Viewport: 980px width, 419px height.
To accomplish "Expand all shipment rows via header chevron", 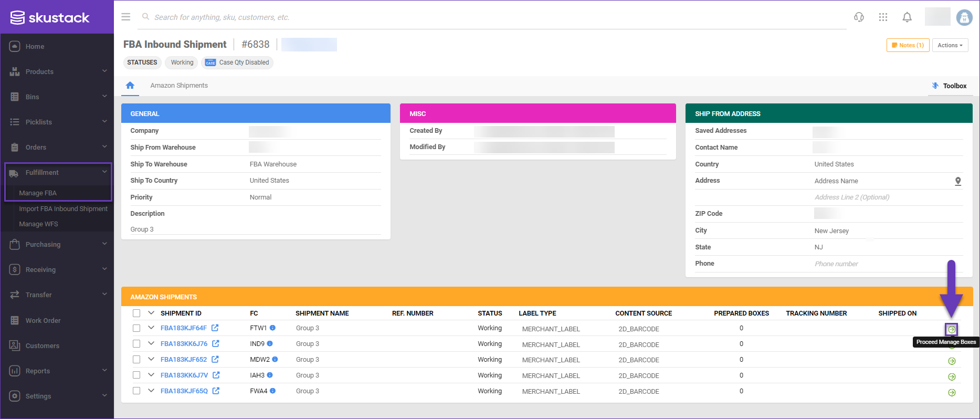I will (151, 313).
